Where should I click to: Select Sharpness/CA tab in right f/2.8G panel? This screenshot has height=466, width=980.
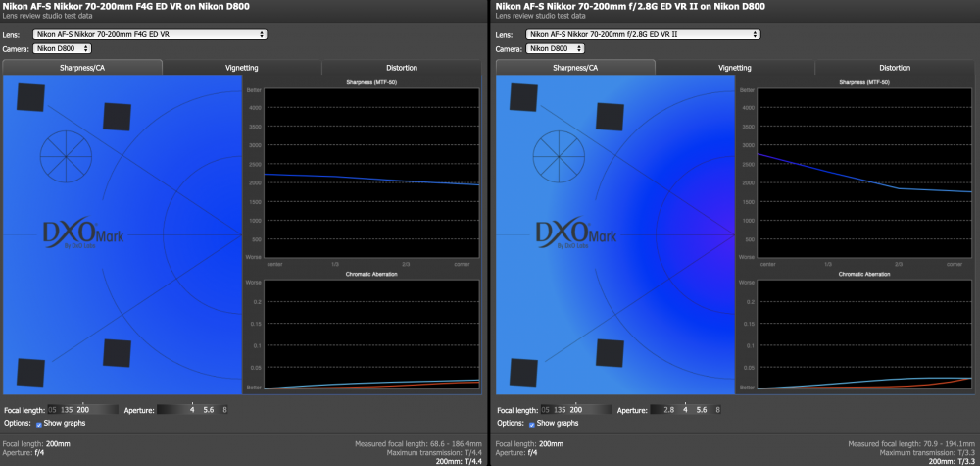pyautogui.click(x=575, y=68)
